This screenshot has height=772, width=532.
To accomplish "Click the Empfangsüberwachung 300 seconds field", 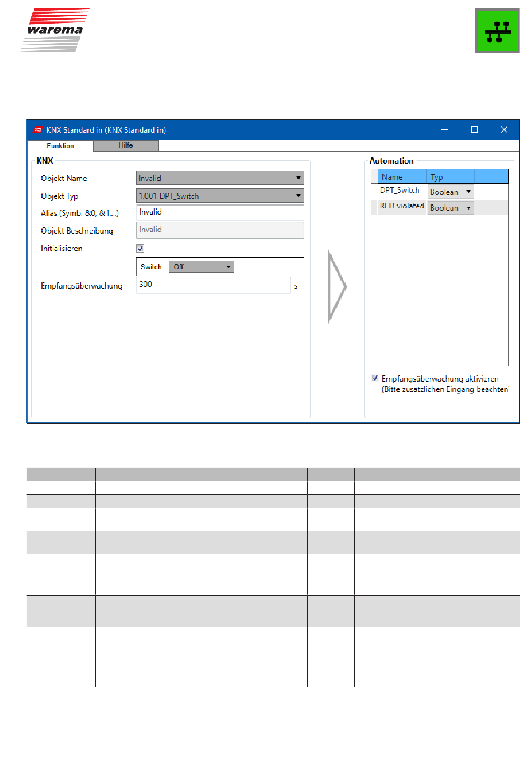I will (x=213, y=285).
